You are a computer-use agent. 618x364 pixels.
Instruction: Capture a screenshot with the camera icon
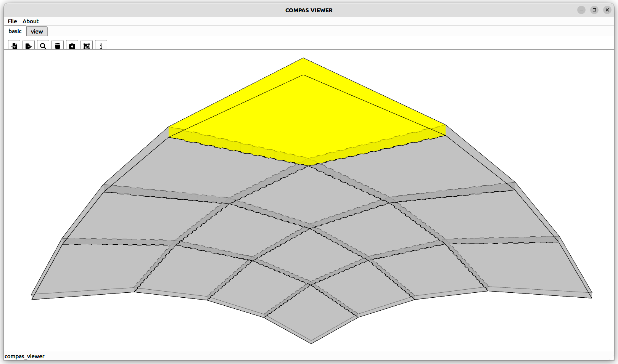tap(72, 46)
